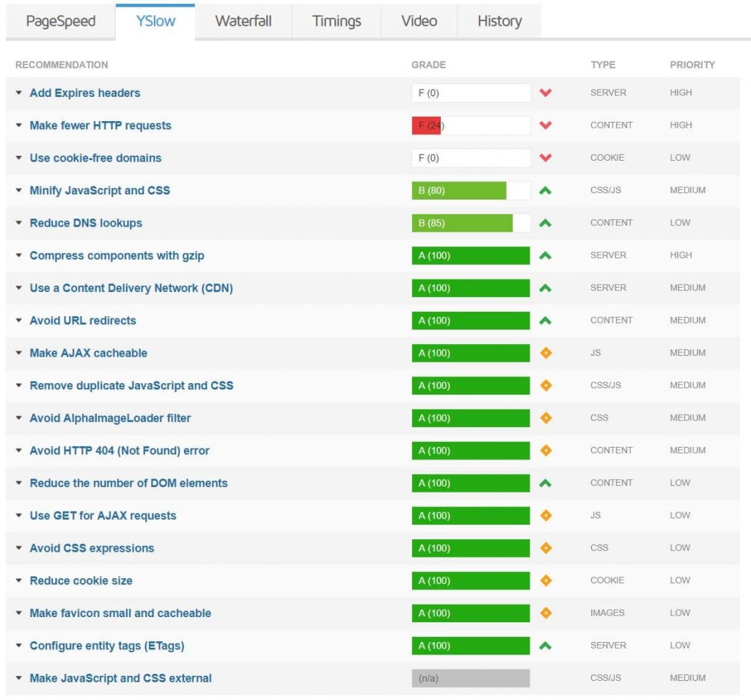Image resolution: width=751 pixels, height=700 pixels.
Task: Click the orange diamond beside Reduce cookie size
Action: coord(546,580)
